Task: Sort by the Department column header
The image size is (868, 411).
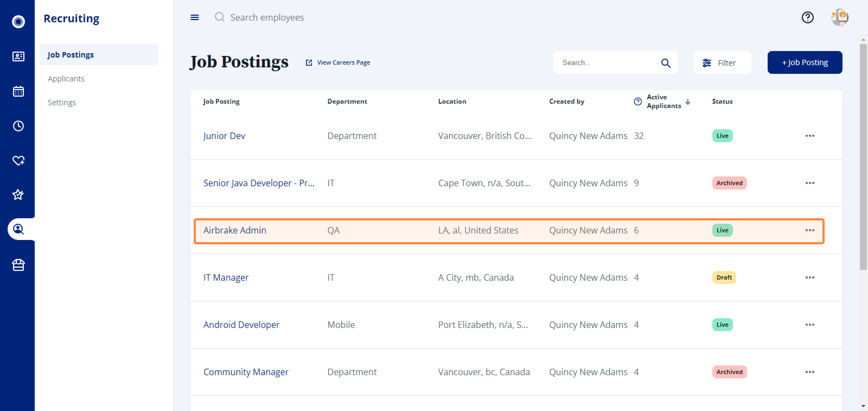Action: 347,102
